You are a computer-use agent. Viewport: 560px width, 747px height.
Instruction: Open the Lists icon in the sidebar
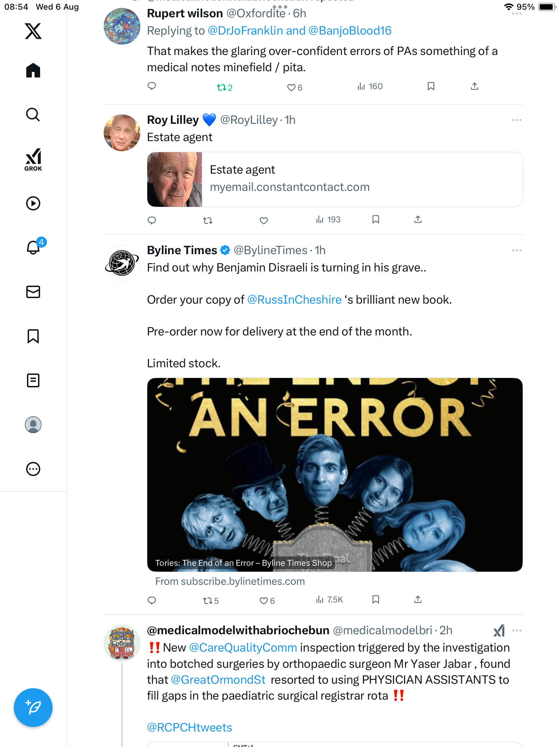tap(33, 380)
